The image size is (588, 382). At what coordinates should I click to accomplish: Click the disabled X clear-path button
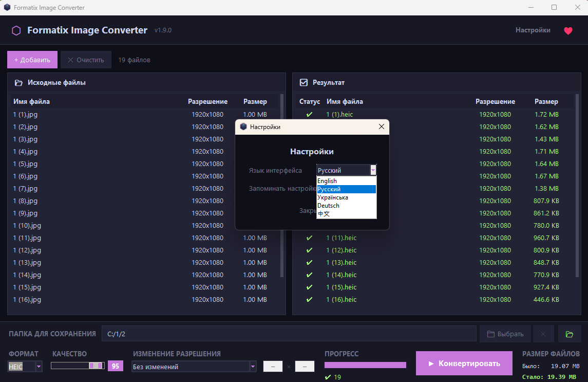(x=543, y=334)
